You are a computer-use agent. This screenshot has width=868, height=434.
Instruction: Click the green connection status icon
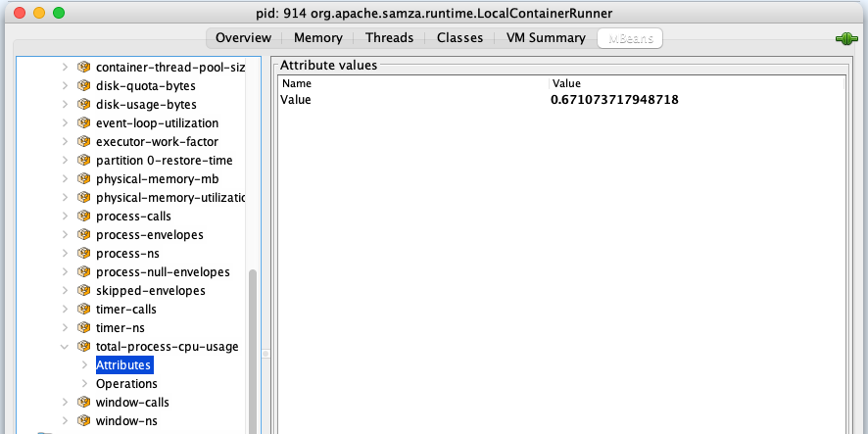[x=845, y=39]
